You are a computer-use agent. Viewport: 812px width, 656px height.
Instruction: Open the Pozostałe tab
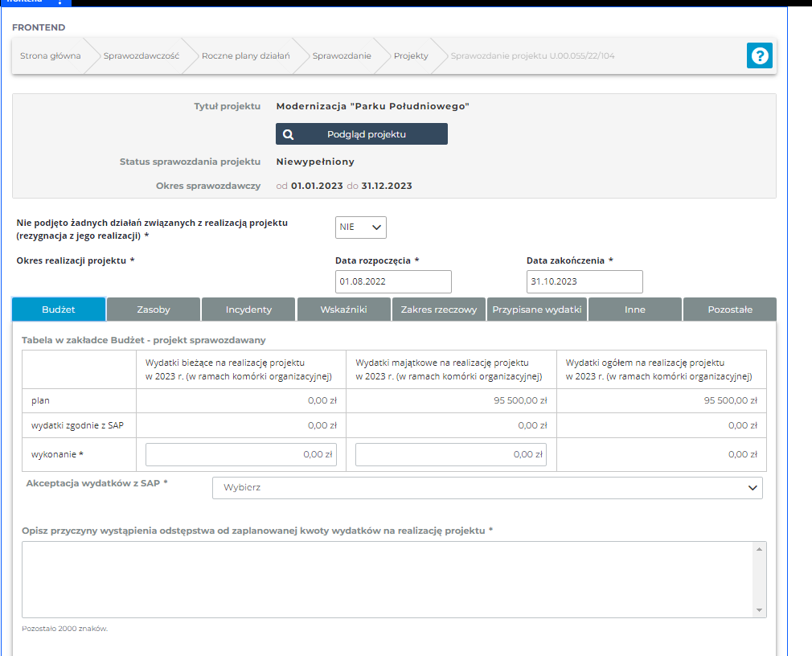pyautogui.click(x=730, y=310)
